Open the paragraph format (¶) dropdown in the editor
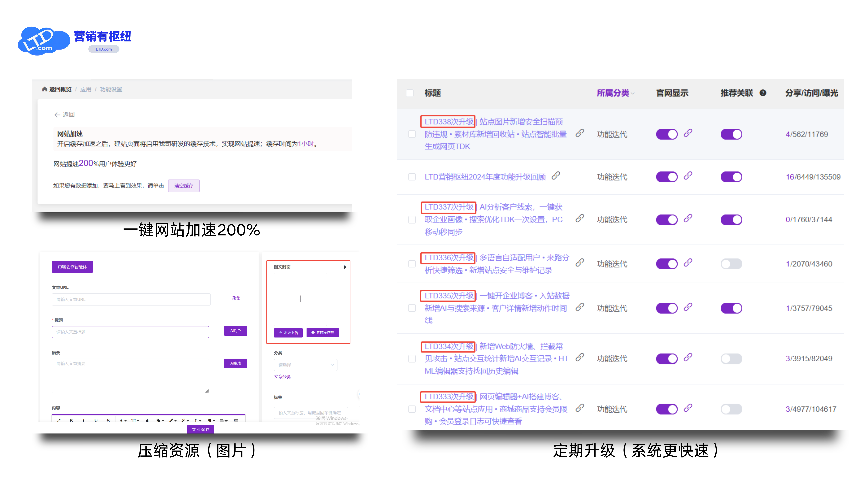The image size is (868, 488). tap(211, 420)
